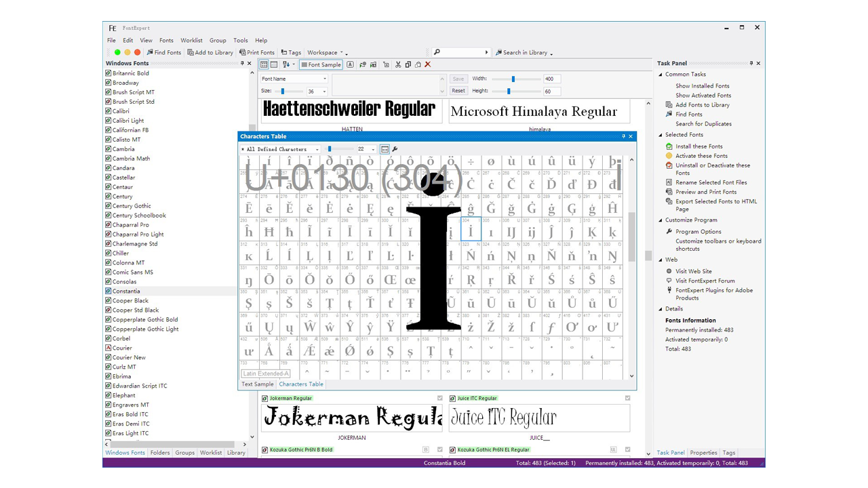Pin the Characters Table panel

[623, 136]
